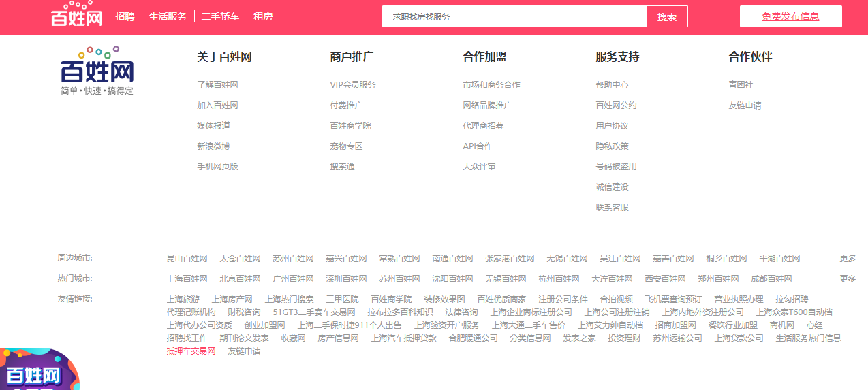Open the 张家港百姓网 city link

[x=510, y=259]
